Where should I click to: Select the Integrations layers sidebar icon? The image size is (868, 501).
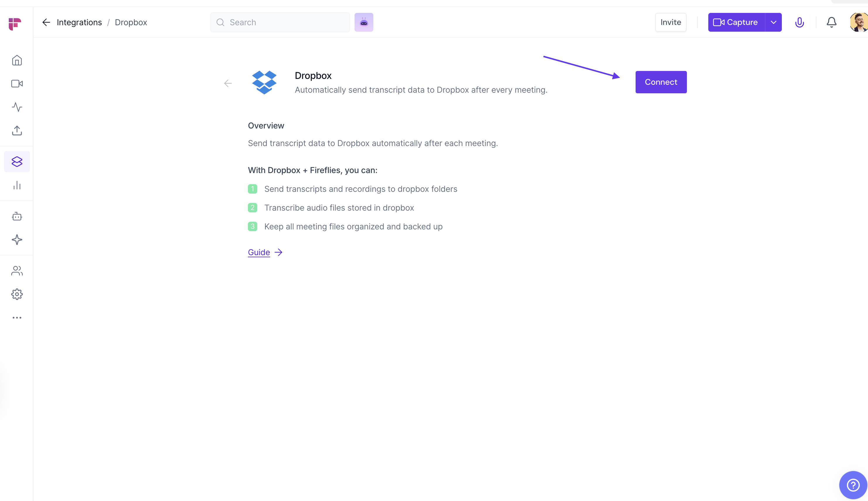17,161
